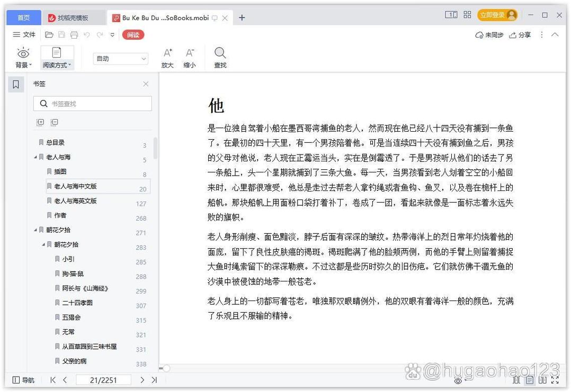Switch to the 首页 home tab
Image resolution: width=571 pixels, height=392 pixels.
[23, 17]
